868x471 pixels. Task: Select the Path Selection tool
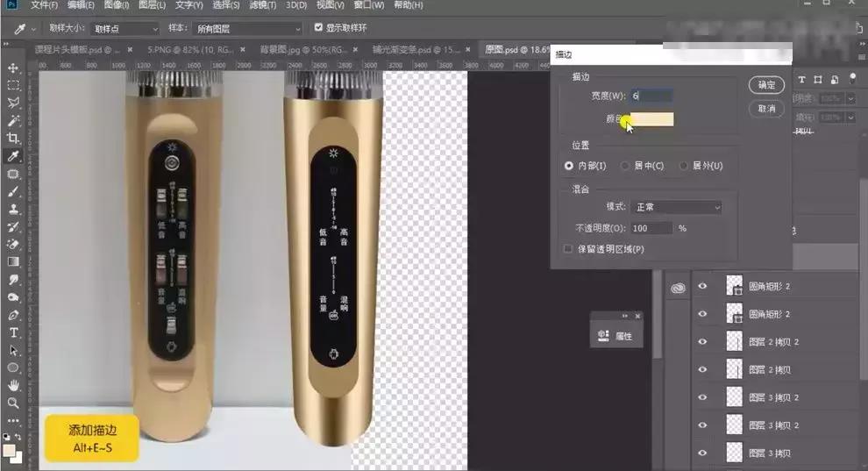click(13, 350)
